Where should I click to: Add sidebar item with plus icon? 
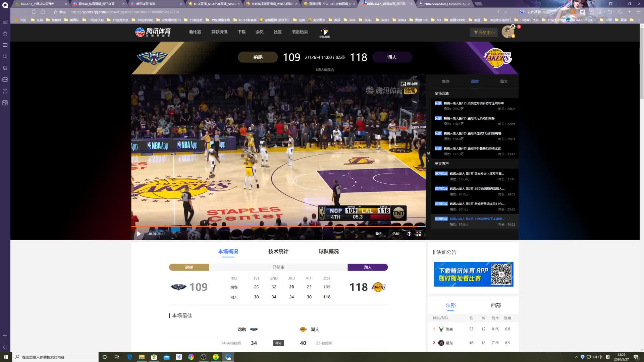click(x=5, y=336)
